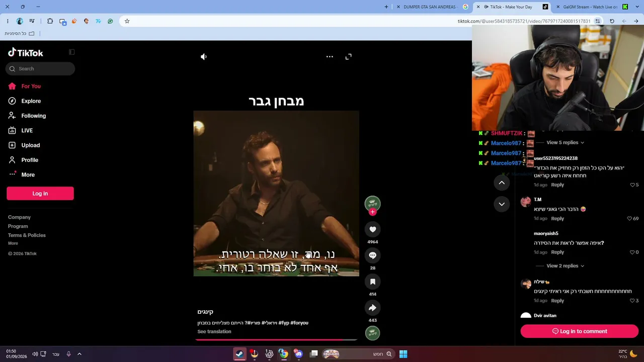Open the Company footer link

19,217
